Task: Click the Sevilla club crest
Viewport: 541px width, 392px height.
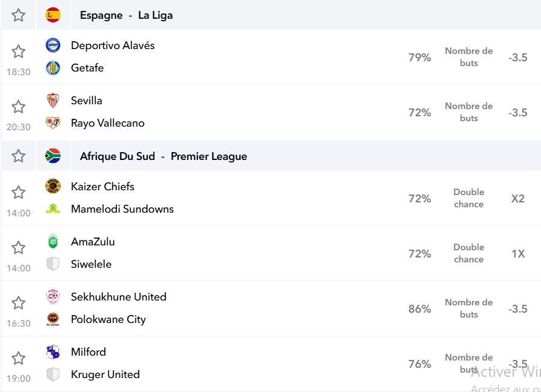Action: point(53,101)
